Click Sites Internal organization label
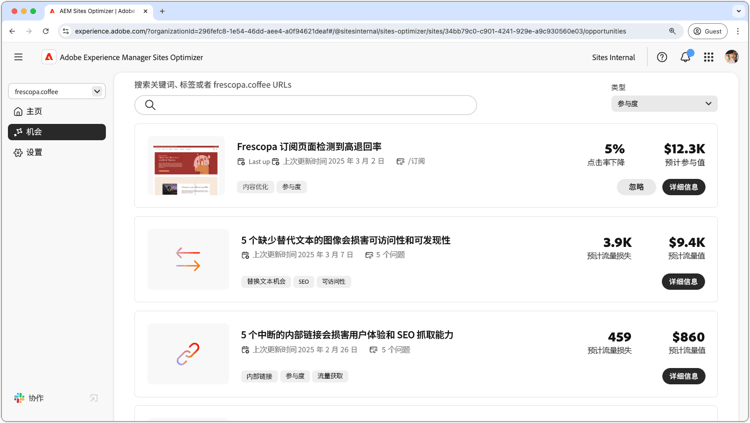The height and width of the screenshot is (423, 750). click(613, 57)
